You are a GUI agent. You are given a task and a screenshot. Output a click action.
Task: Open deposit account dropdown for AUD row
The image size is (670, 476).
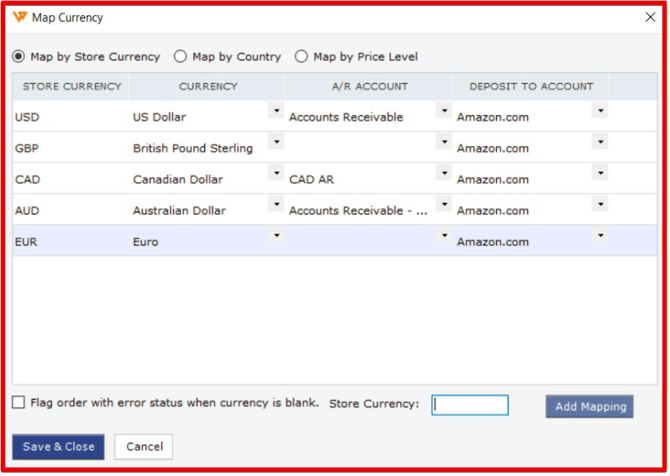pos(599,205)
